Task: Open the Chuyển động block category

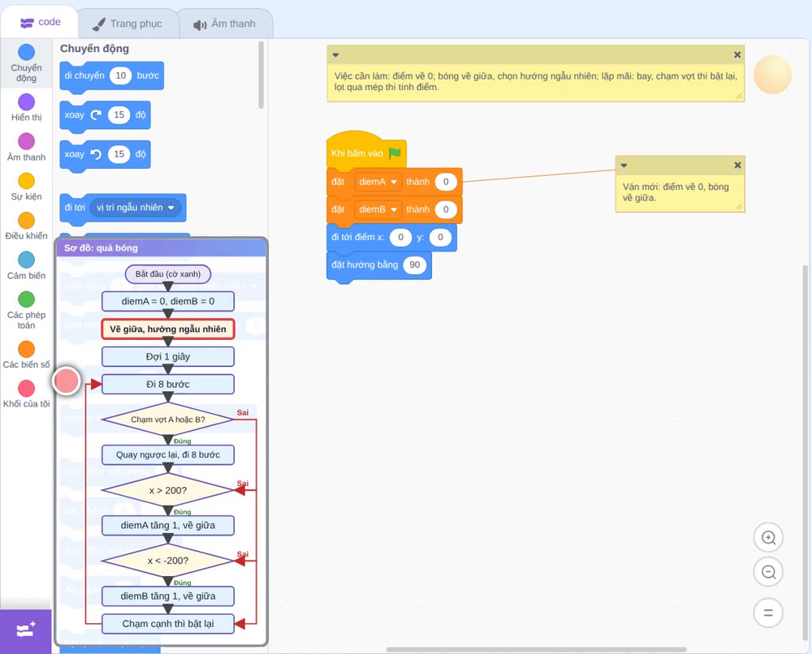Action: coord(26,63)
